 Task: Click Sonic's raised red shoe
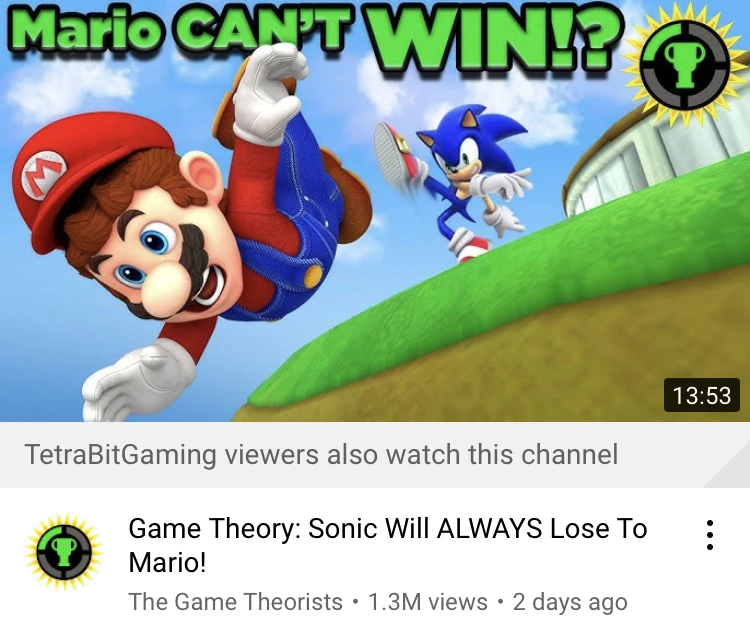click(x=397, y=151)
